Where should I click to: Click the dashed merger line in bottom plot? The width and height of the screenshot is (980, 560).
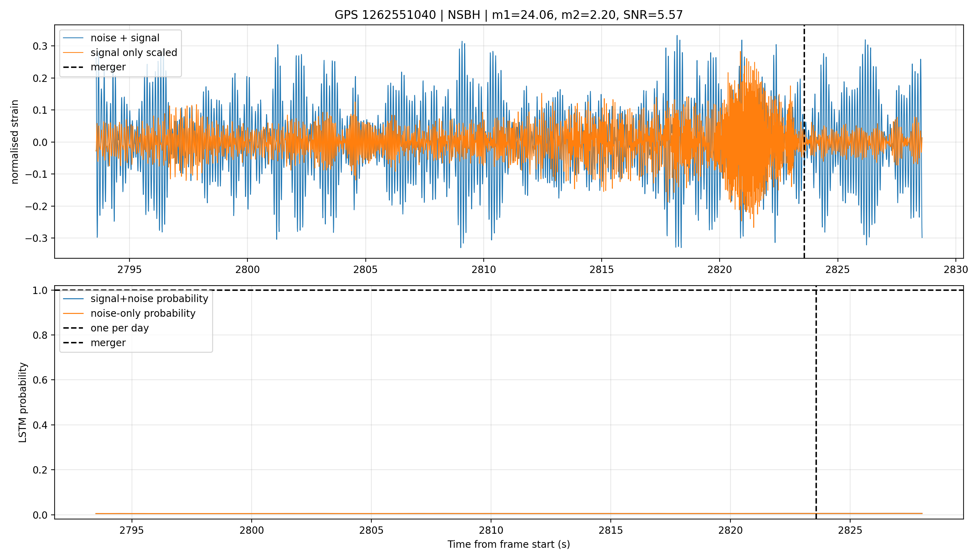(816, 404)
